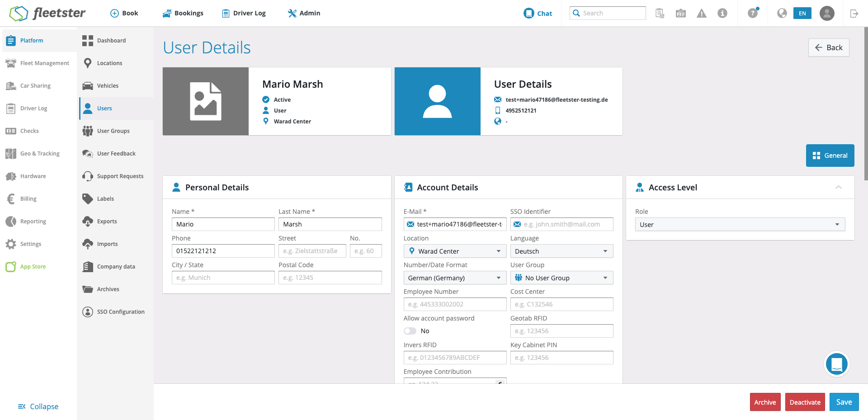
Task: Open the floating chat bubble widget
Action: 837,363
